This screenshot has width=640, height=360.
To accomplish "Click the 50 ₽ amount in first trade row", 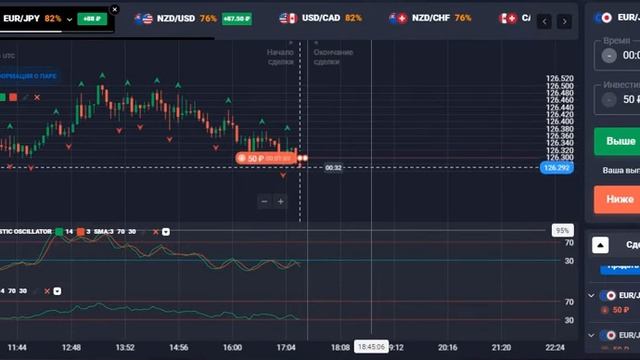I will [x=620, y=310].
